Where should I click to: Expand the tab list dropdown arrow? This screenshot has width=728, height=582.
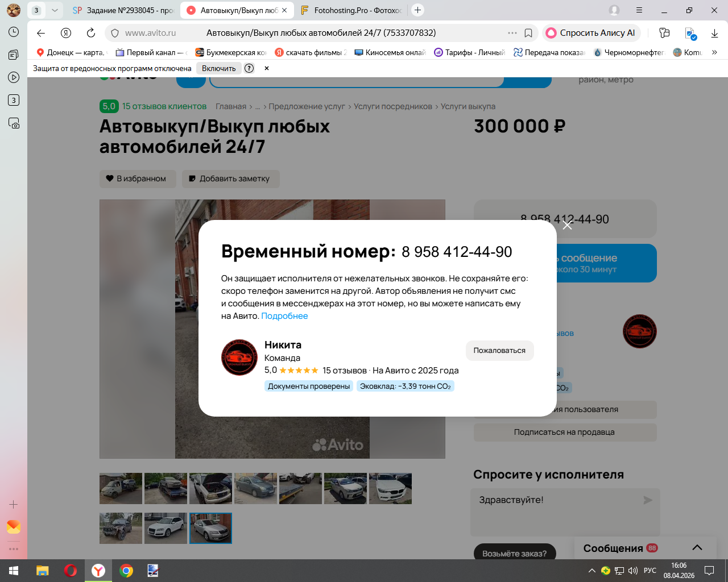tap(55, 10)
